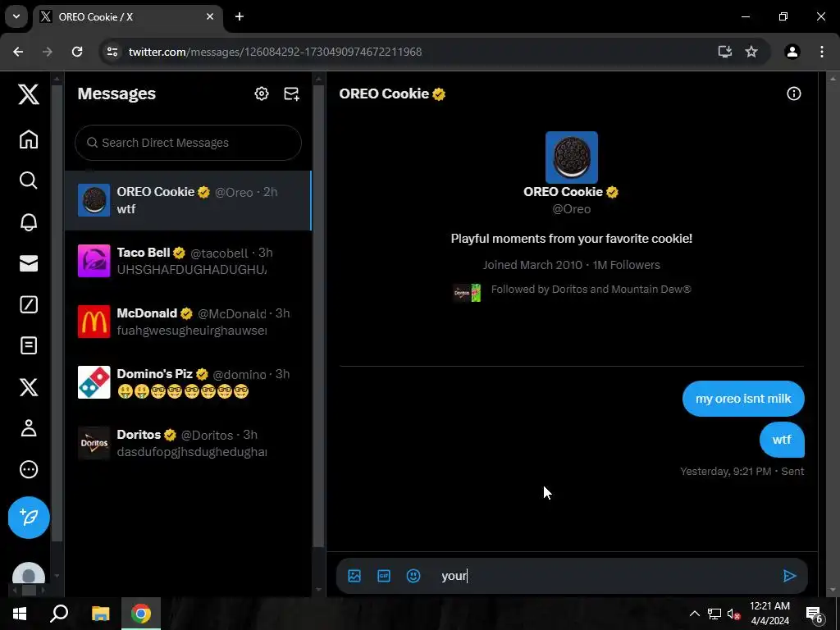This screenshot has height=630, width=840.
Task: Send the message with the arrow icon
Action: click(x=789, y=576)
